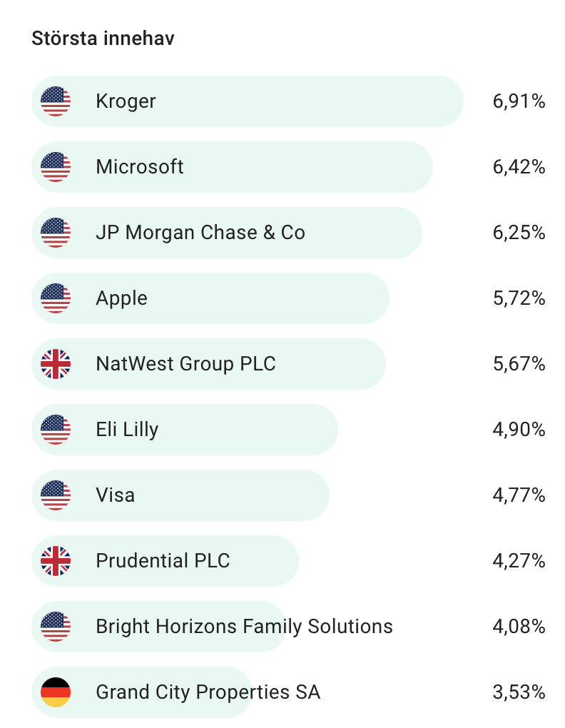This screenshot has width=565, height=728.
Task: Click the US flag icon beside Kroger
Action: (x=56, y=101)
